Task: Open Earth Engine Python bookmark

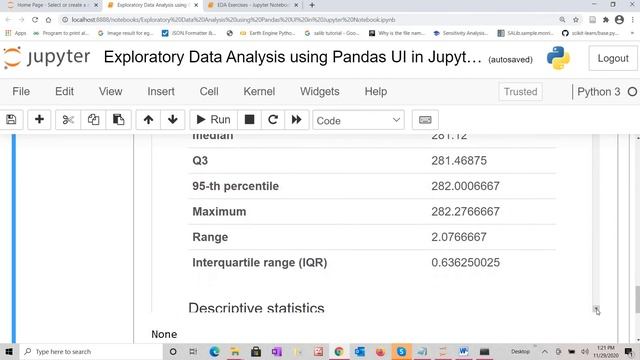Action: point(267,33)
